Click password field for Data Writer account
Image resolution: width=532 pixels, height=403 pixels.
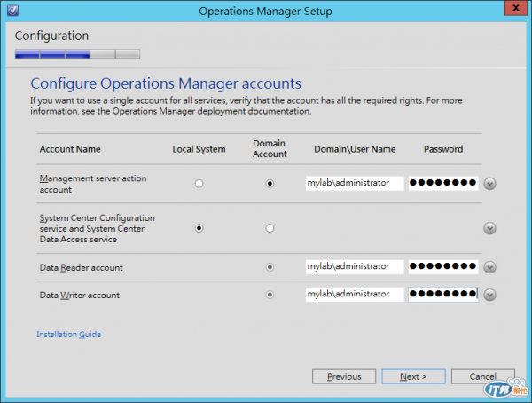443,295
